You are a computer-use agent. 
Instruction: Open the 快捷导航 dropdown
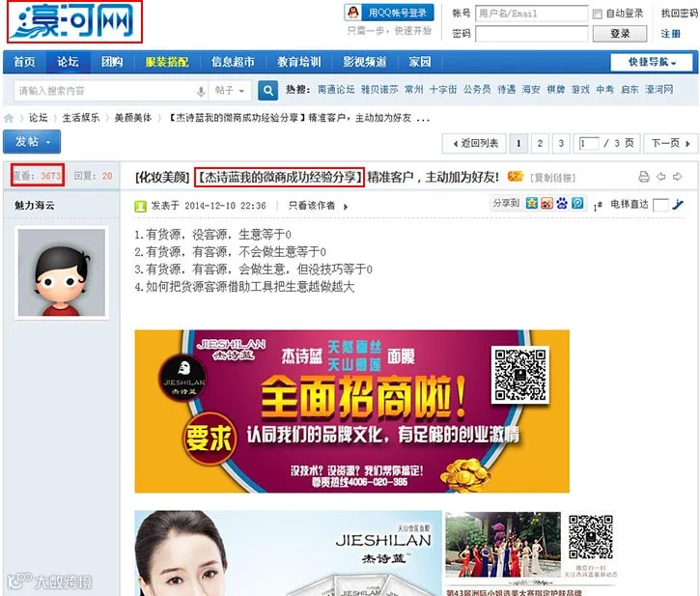pos(652,62)
